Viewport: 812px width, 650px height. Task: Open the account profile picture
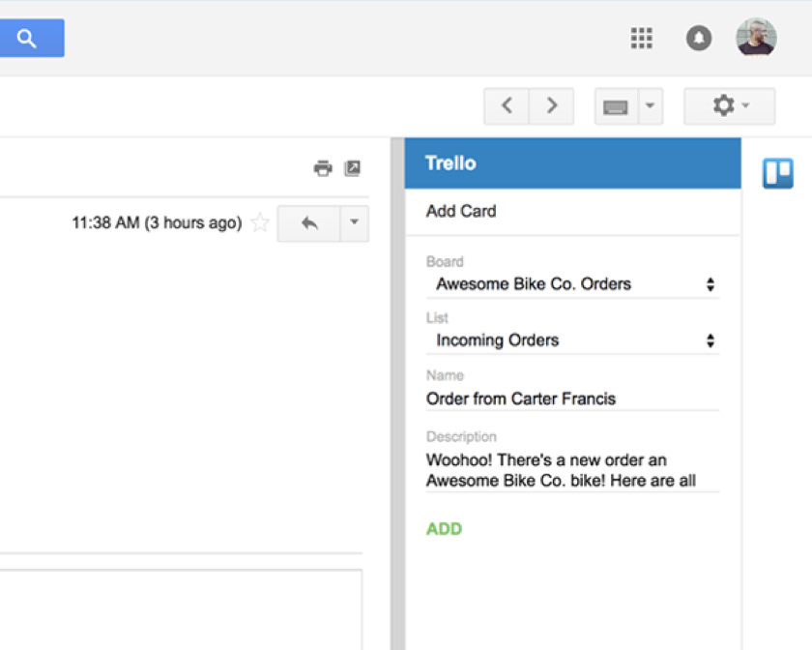[x=756, y=38]
